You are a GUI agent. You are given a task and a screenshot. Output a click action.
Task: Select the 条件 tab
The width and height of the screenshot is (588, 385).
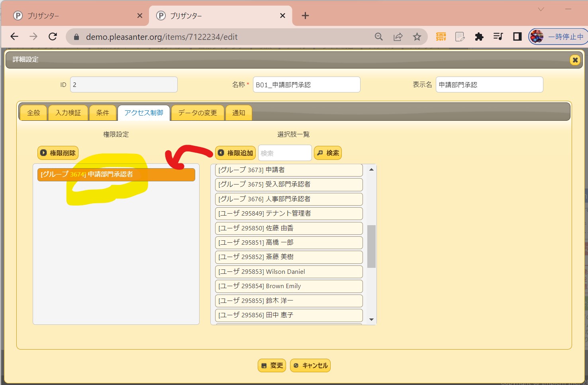[x=102, y=113]
